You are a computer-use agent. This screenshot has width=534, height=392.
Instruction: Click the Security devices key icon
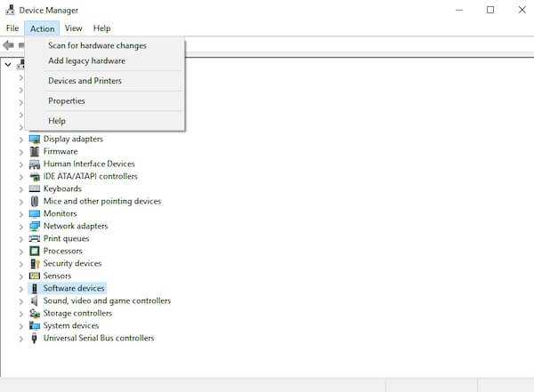pos(35,263)
